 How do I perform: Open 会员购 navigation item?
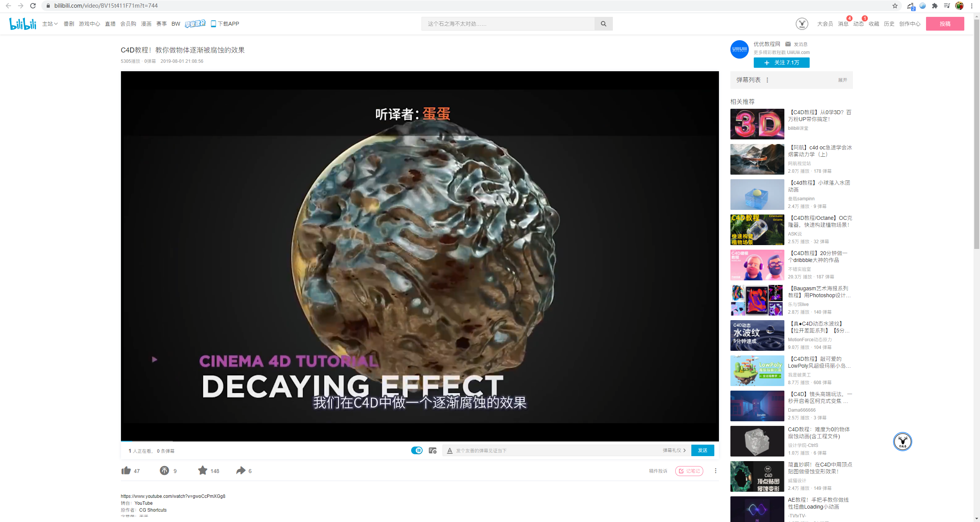point(128,24)
